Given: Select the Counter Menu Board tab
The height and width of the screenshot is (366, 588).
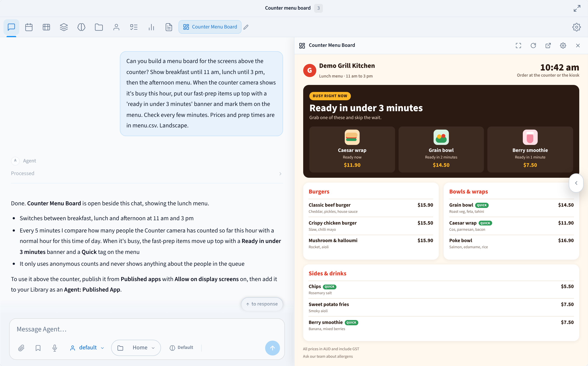Looking at the screenshot, I should point(210,27).
